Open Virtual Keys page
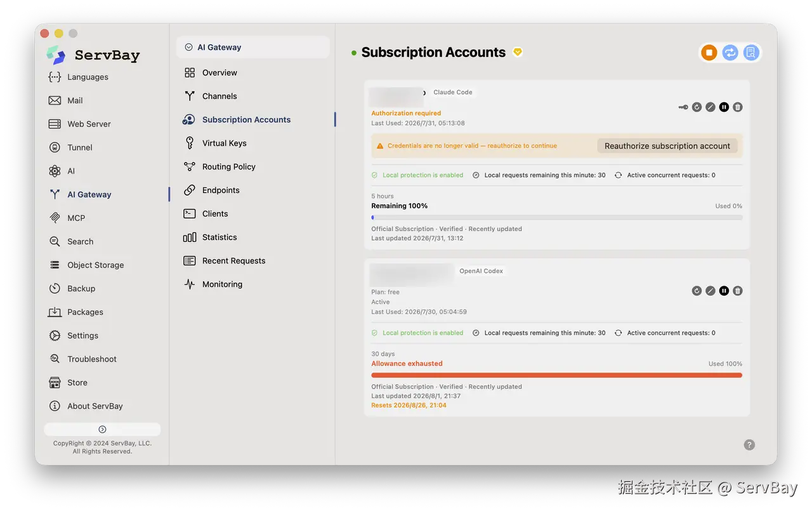Screen dimensions: 812x511 [x=224, y=143]
